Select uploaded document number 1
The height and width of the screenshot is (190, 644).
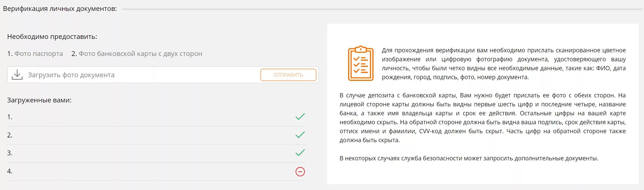(10, 117)
